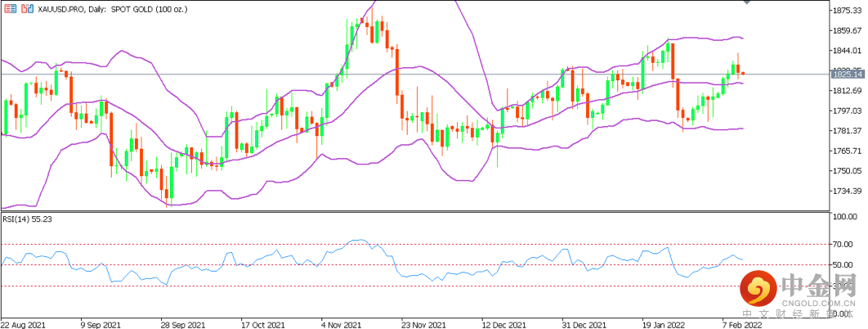The image size is (868, 329).
Task: Select the 12 Dec 2021 date label
Action: tap(502, 324)
